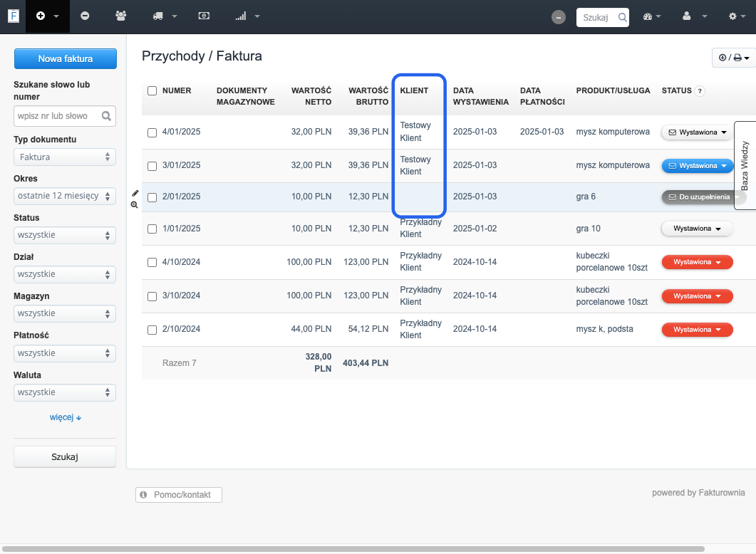Open the Waluta filter dropdown
Image resolution: width=756 pixels, height=554 pixels.
coord(65,392)
